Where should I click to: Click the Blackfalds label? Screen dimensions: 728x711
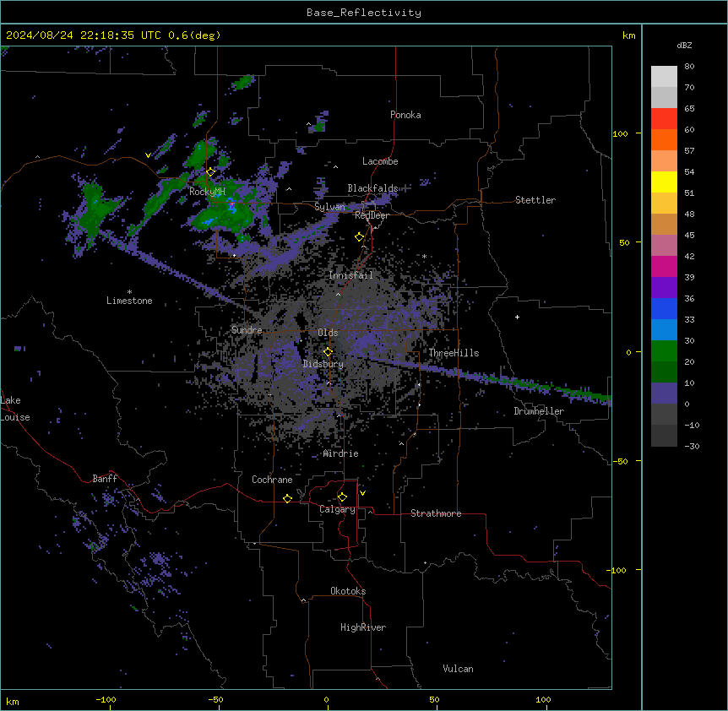click(x=372, y=188)
